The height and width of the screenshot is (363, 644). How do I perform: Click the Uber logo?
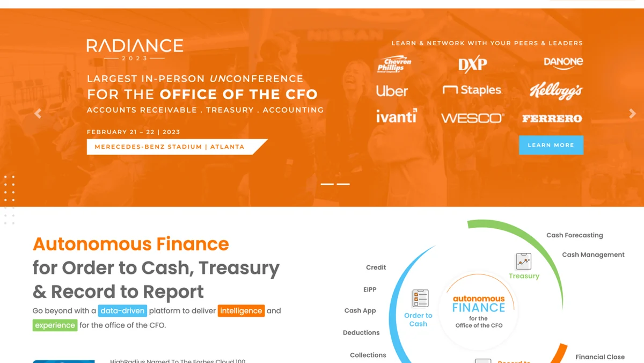click(392, 91)
